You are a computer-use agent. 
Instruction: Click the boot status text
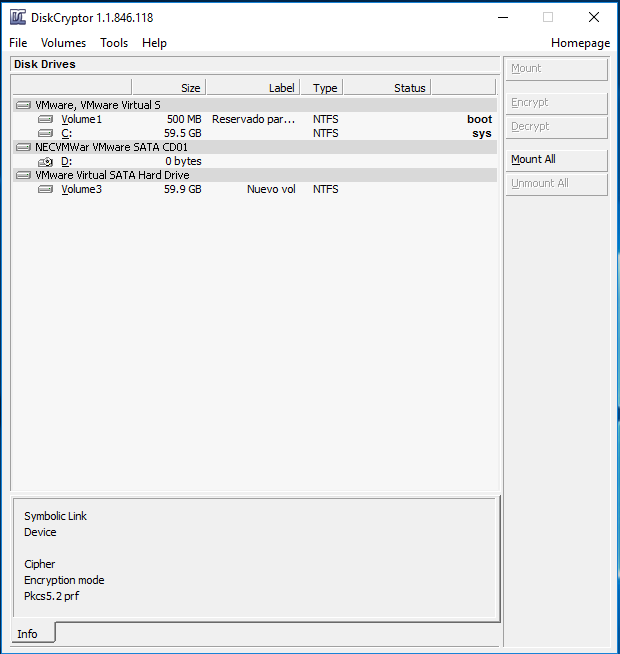click(x=479, y=119)
